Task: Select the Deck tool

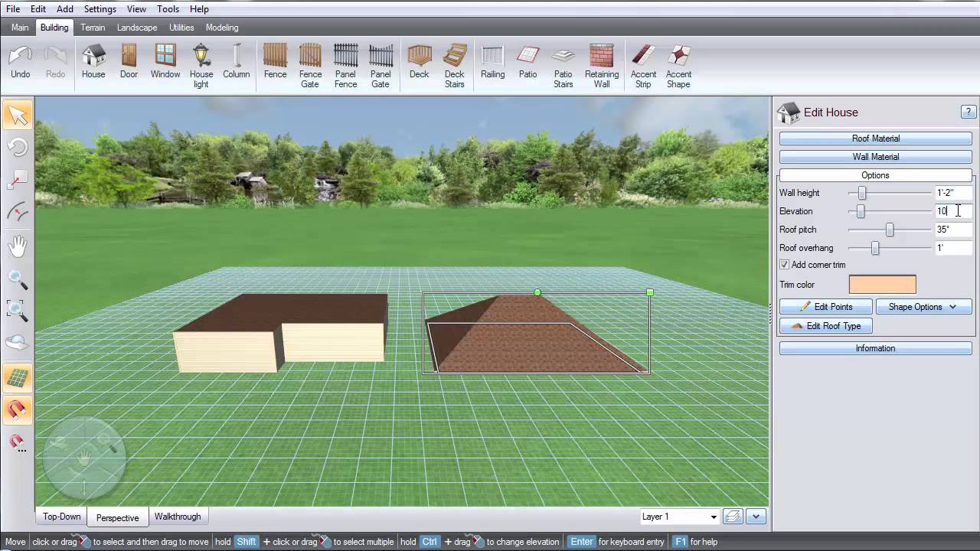Action: pyautogui.click(x=420, y=62)
